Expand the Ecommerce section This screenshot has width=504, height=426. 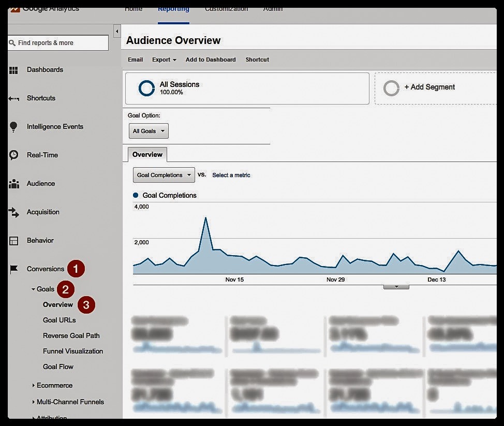(x=33, y=385)
